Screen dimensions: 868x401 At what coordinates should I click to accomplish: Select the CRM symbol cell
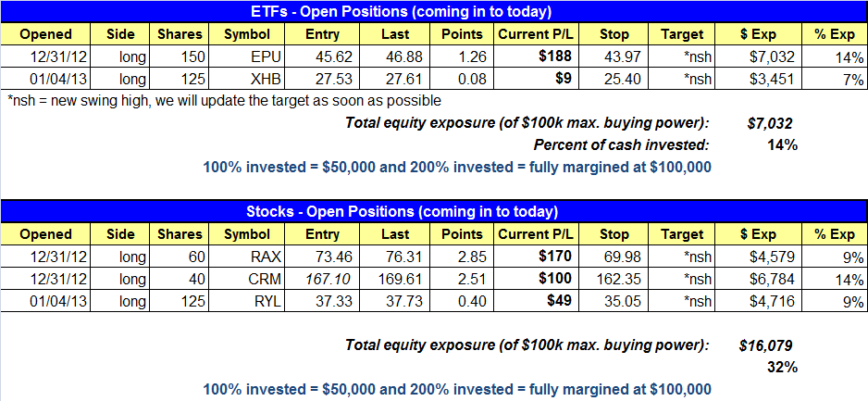pos(246,279)
